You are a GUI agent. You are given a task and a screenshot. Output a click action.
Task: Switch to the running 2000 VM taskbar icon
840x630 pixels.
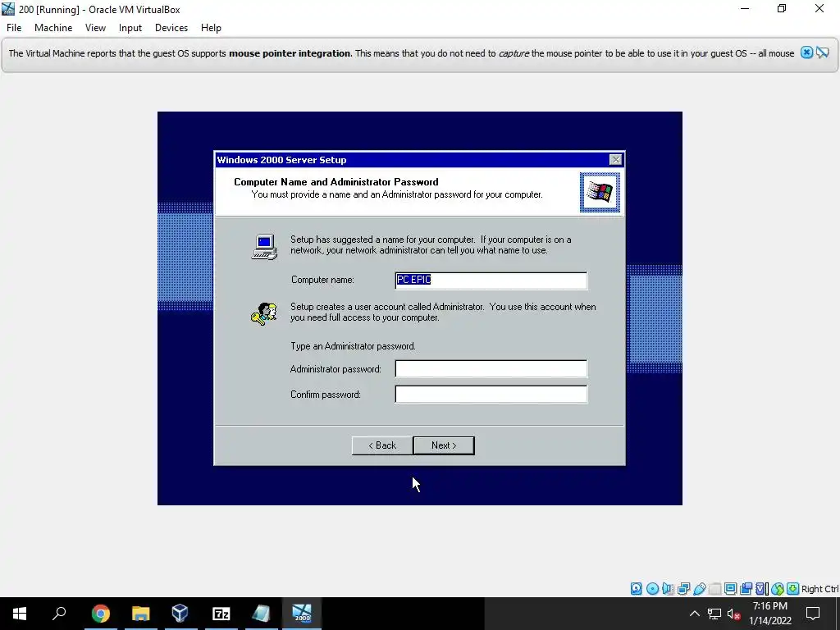[302, 614]
